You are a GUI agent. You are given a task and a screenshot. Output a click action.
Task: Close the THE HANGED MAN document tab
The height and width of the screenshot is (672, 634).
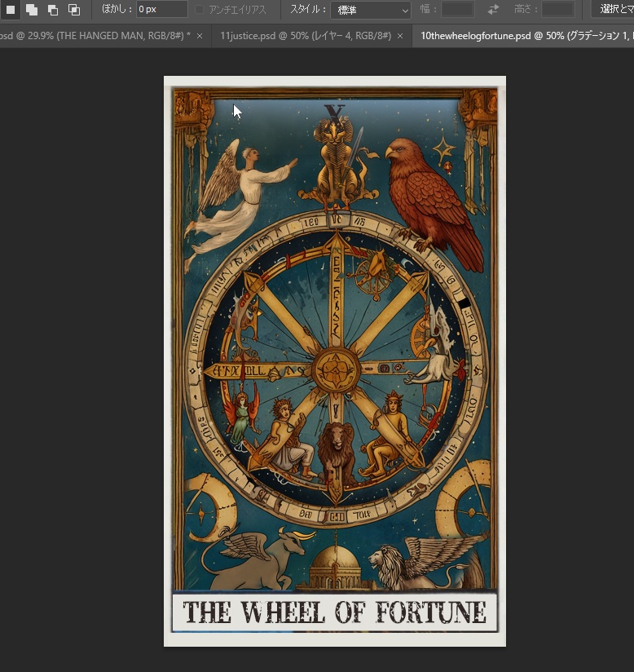[200, 37]
